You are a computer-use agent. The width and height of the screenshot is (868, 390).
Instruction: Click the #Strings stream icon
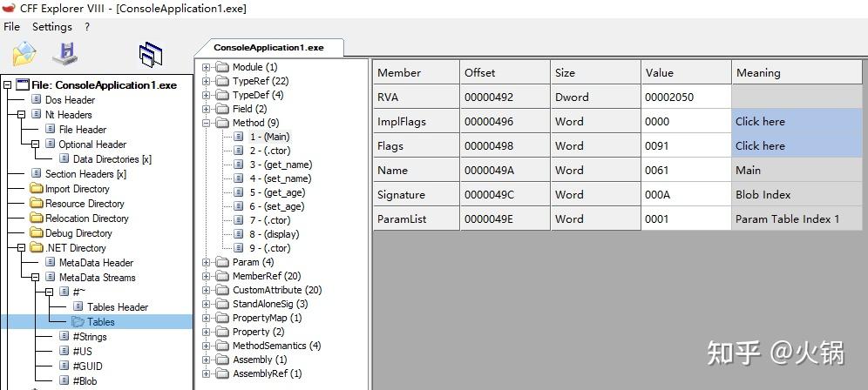click(64, 336)
